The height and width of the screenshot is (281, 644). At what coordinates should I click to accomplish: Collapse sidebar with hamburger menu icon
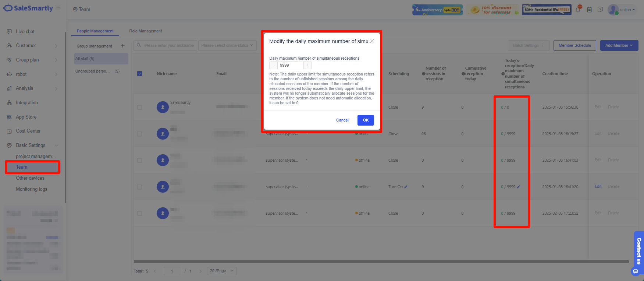point(58,8)
